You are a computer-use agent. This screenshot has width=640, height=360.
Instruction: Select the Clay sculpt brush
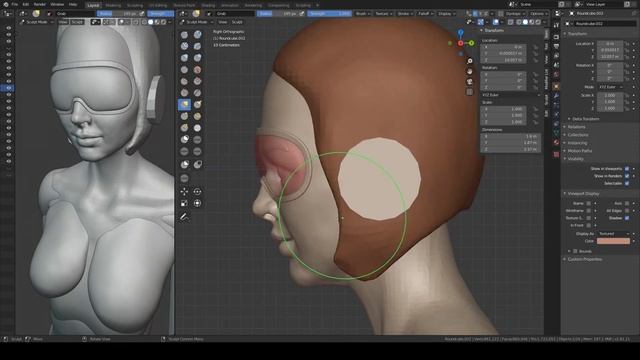pos(184,46)
